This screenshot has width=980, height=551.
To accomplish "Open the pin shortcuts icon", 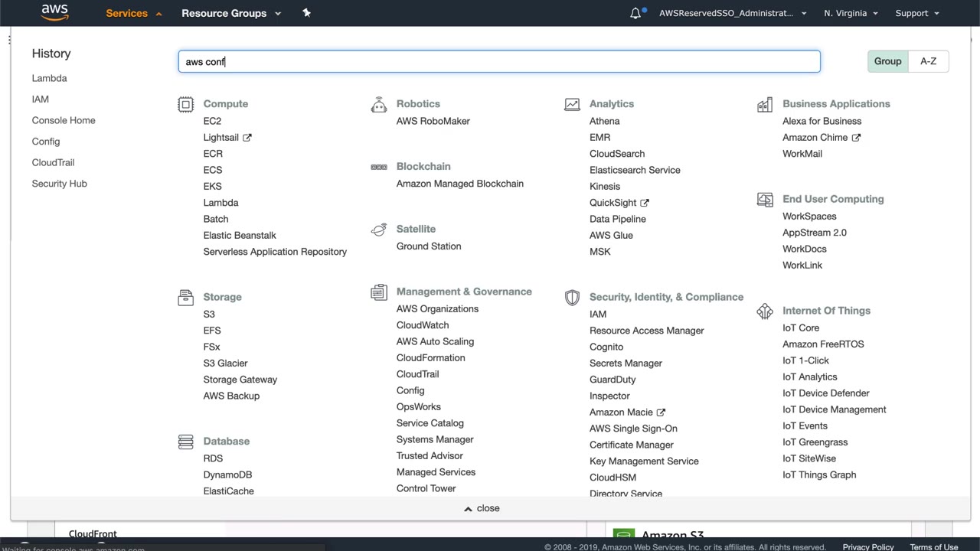I will (306, 13).
